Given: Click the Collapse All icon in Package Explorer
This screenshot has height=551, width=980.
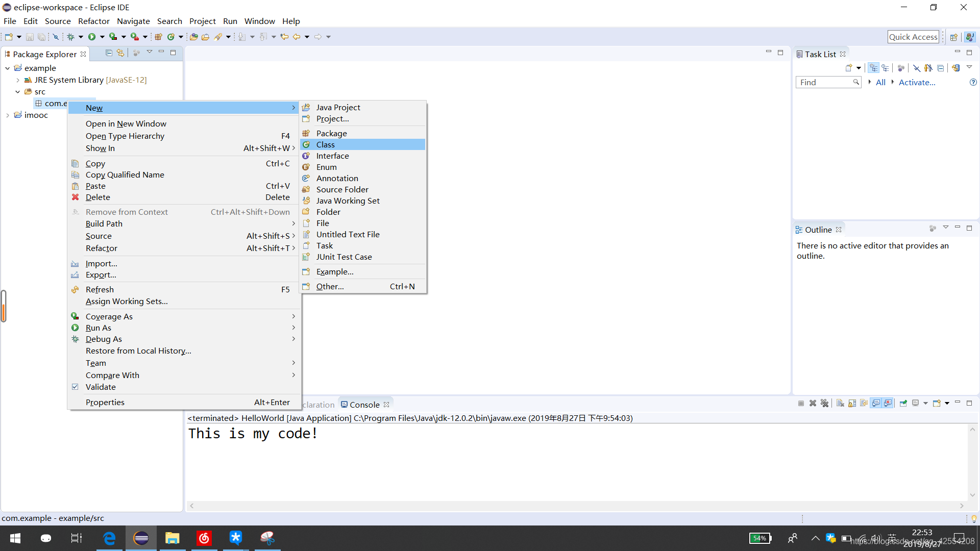Looking at the screenshot, I should (109, 53).
